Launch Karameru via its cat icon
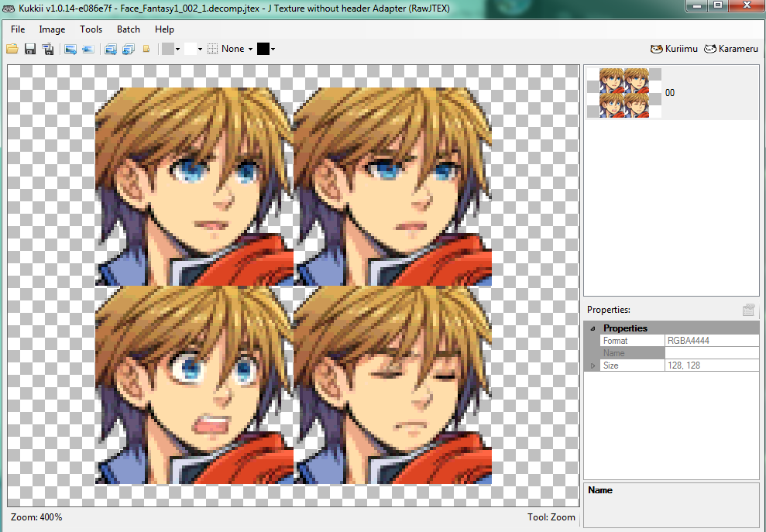This screenshot has width=766, height=532. coord(709,49)
